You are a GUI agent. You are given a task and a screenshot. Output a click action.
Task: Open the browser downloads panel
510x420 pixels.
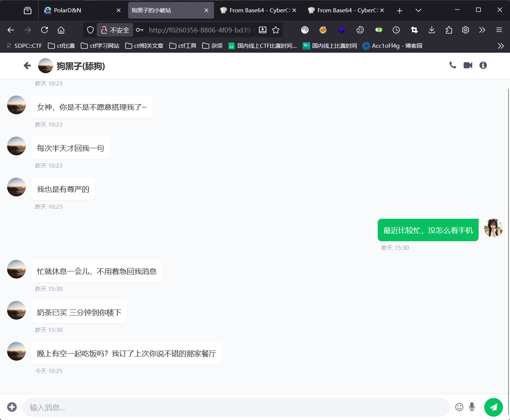pyautogui.click(x=432, y=30)
